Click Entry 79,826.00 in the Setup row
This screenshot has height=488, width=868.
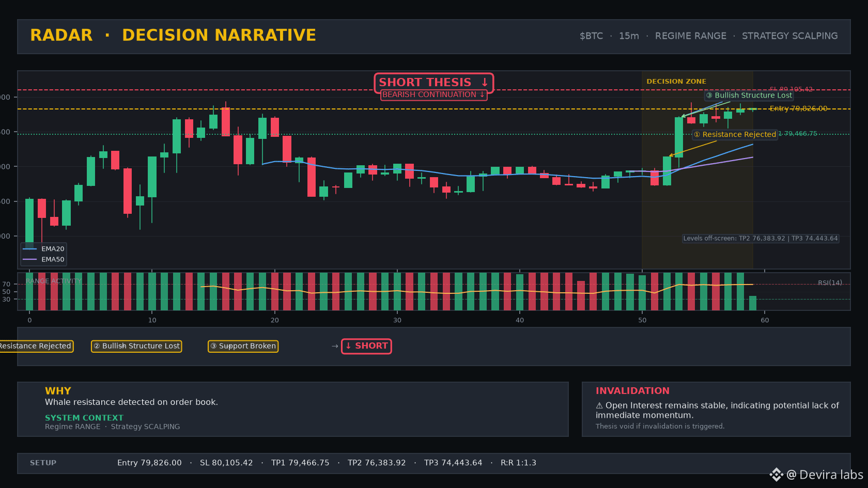(x=149, y=463)
